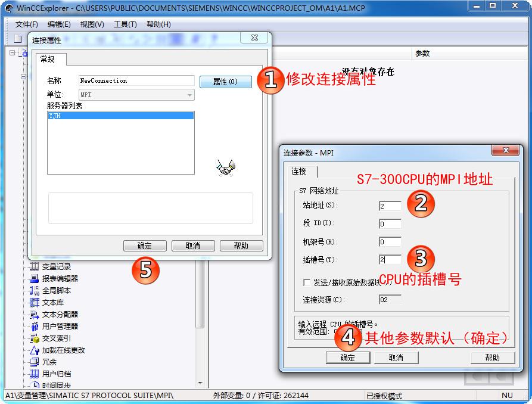Click 确定 in the 连接参数 - MPI dialog
This screenshot has width=532, height=404.
348,358
